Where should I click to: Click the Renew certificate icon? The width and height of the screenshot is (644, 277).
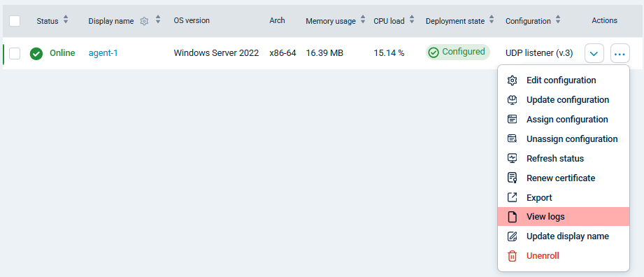click(512, 178)
